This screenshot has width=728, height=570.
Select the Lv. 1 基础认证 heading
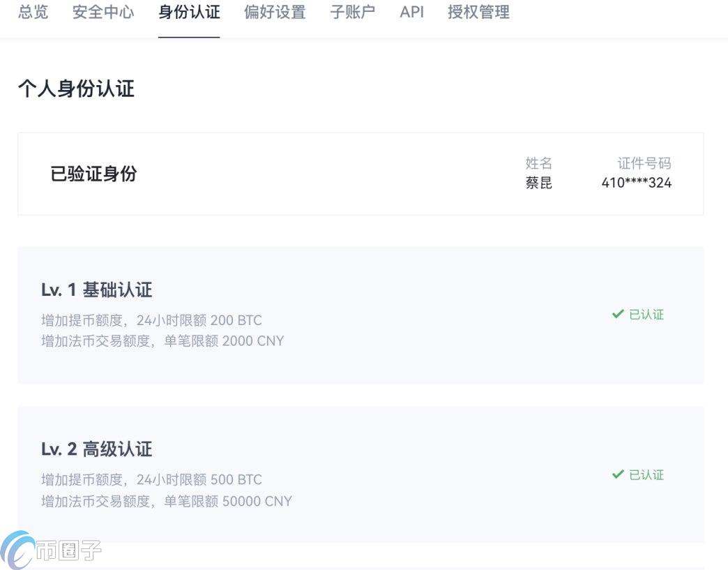96,290
